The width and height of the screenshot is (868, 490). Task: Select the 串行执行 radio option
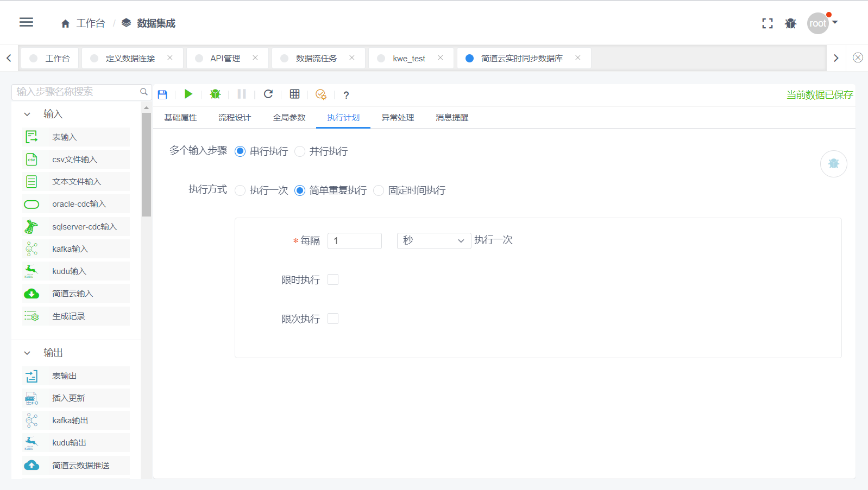pyautogui.click(x=240, y=151)
